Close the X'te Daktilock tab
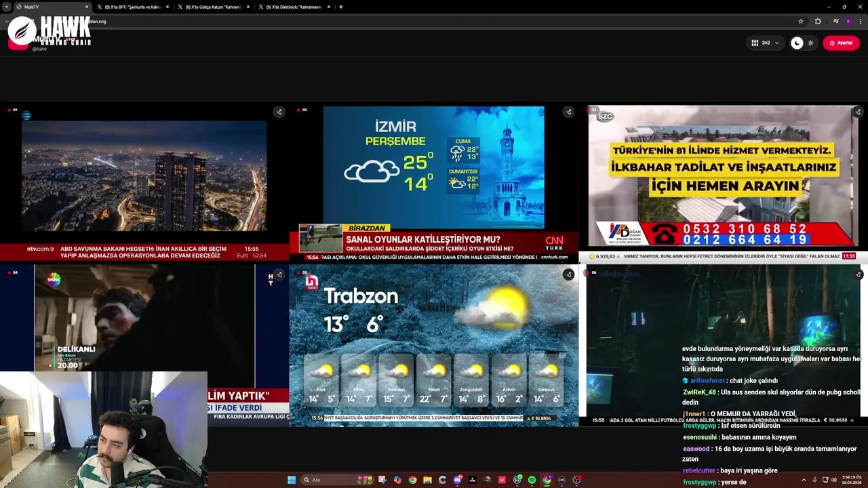Screen dimensions: 868x488 (x=329, y=7)
